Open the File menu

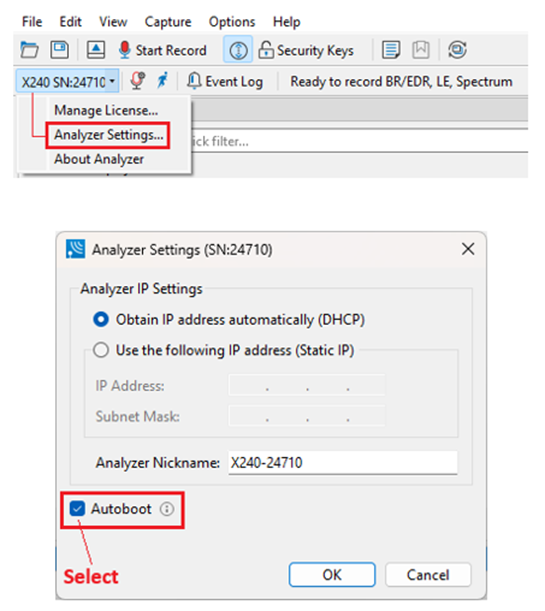[x=32, y=22]
